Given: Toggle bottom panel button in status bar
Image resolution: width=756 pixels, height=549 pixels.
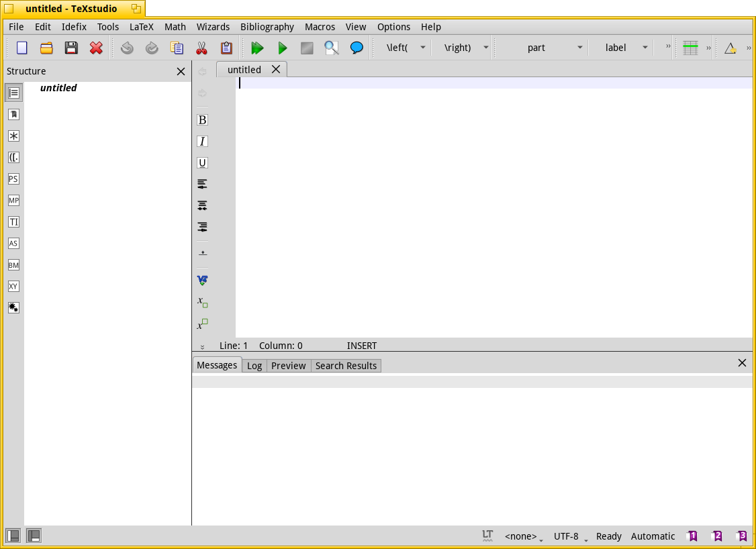Looking at the screenshot, I should (34, 536).
